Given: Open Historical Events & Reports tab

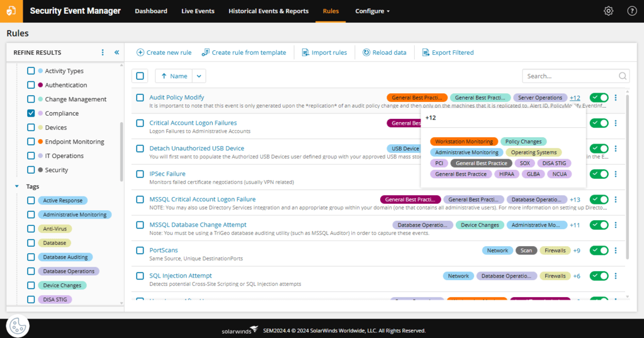Looking at the screenshot, I should point(269,11).
